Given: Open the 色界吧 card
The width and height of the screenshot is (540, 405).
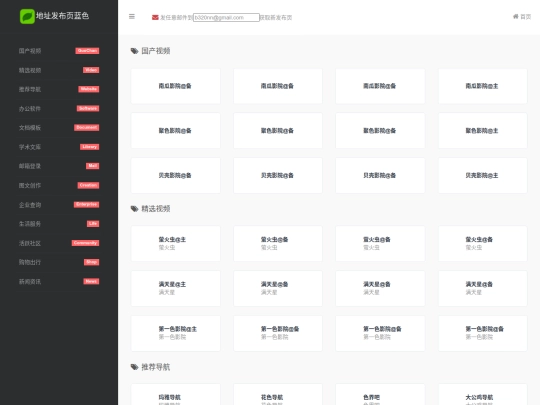Looking at the screenshot, I should [x=380, y=395].
